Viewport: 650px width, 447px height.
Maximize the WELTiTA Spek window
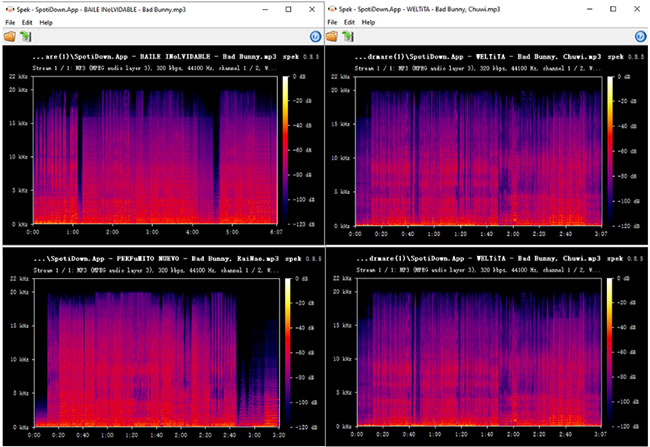[x=613, y=9]
